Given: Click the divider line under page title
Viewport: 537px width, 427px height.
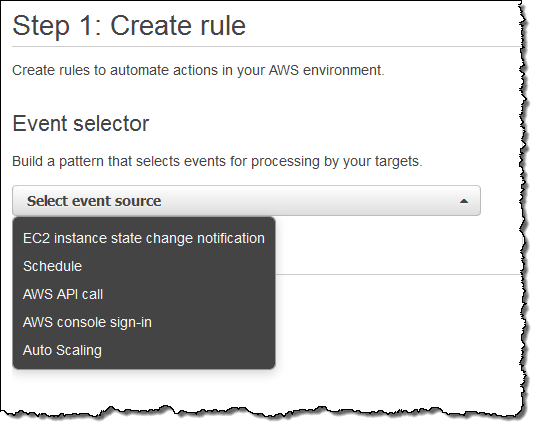Looking at the screenshot, I should point(265,46).
